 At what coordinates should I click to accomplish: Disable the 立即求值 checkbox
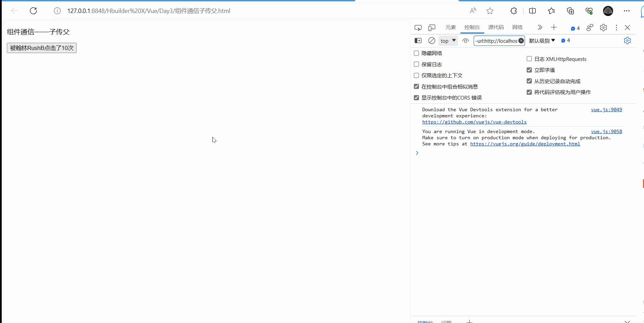(x=529, y=70)
